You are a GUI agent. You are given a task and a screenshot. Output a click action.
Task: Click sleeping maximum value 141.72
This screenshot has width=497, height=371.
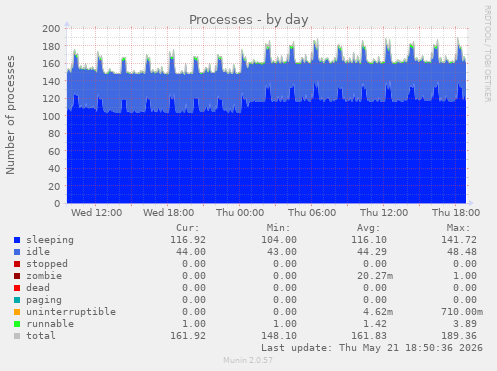[x=459, y=240]
